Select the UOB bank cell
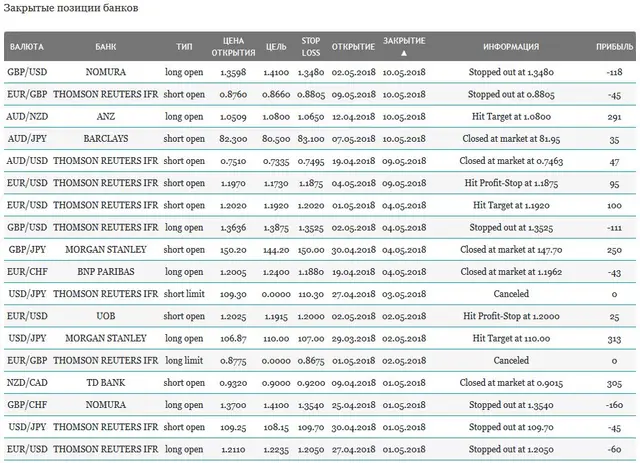This screenshot has height=463, width=640. (x=106, y=316)
